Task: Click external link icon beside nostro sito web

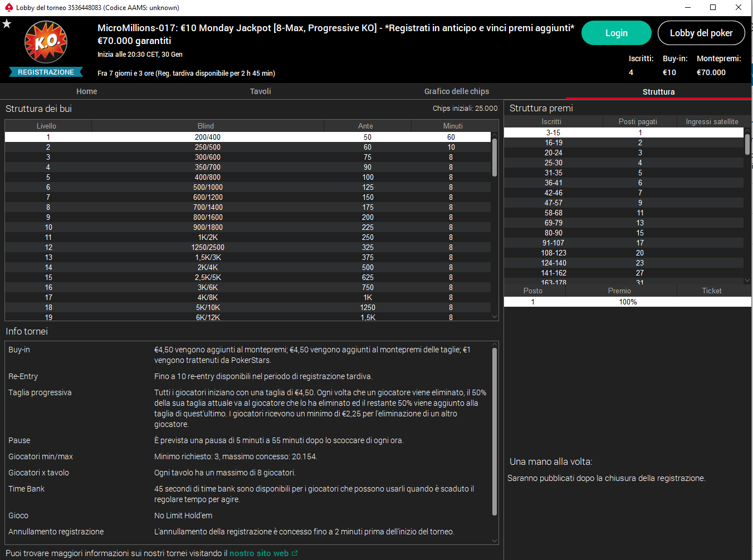Action: (x=295, y=553)
